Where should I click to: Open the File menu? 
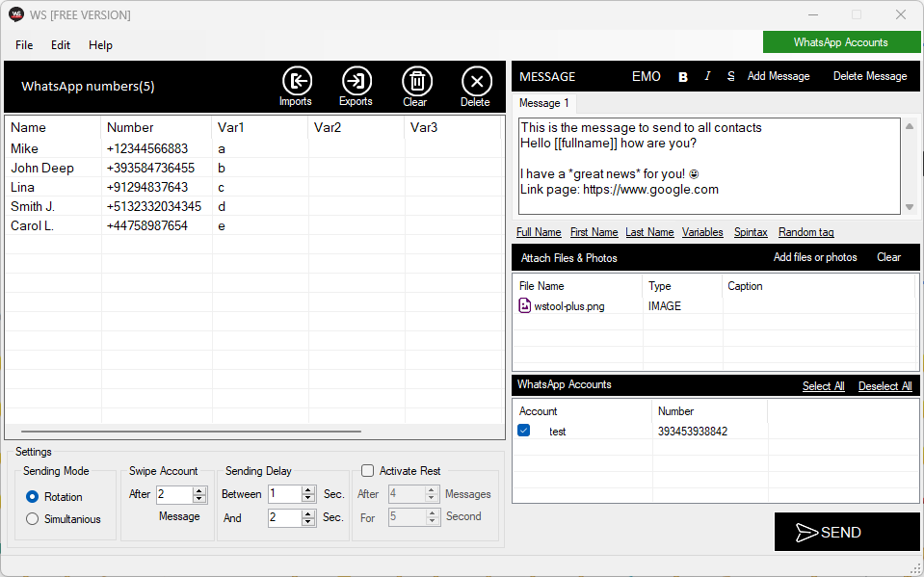click(24, 45)
